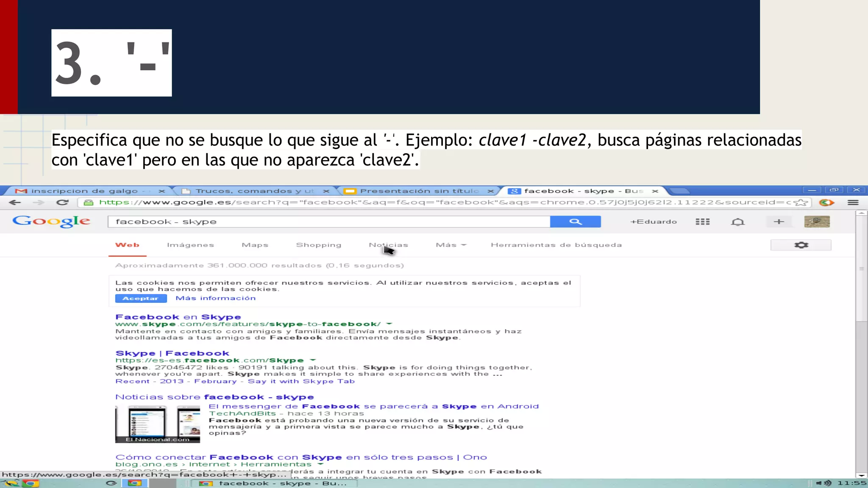Bookmark page with star icon
This screenshot has height=488, width=868.
coord(801,202)
